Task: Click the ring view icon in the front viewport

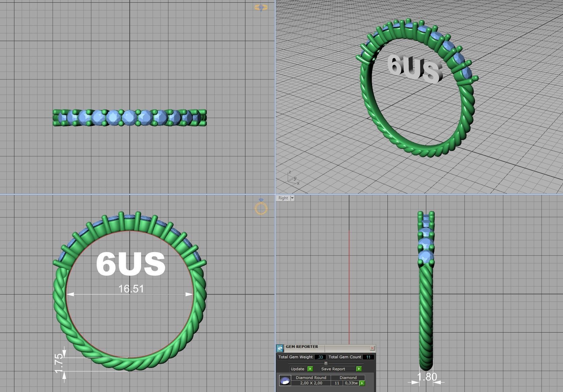Action: [x=261, y=207]
